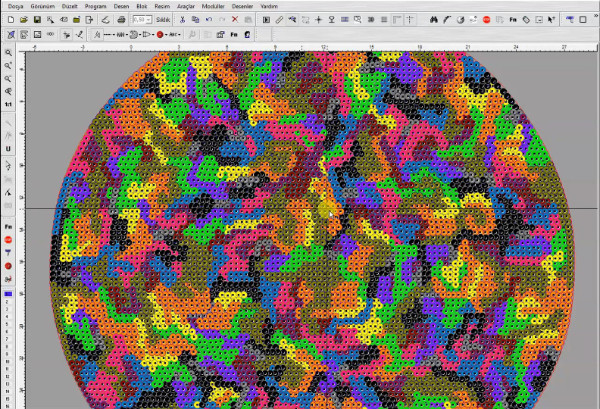The width and height of the screenshot is (600, 409).
Task: Click the Sıklık button
Action: coord(163,20)
